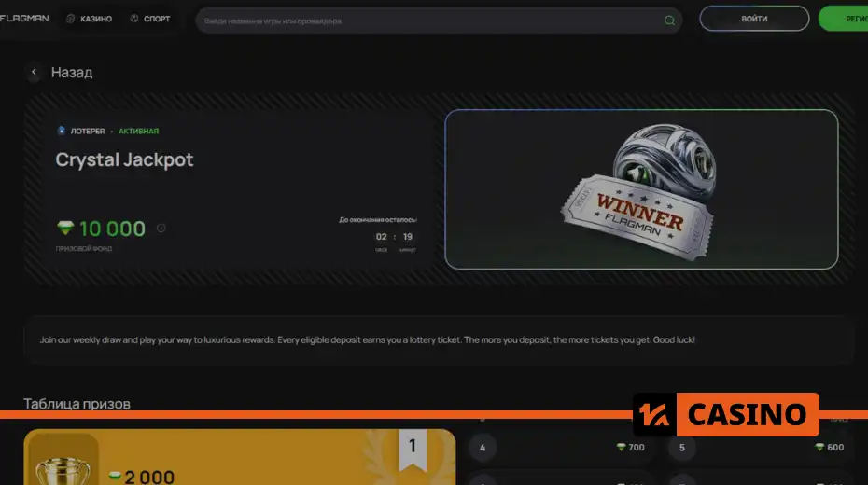This screenshot has width=868, height=485.
Task: Click the hours value 02 in countdown
Action: pos(382,237)
